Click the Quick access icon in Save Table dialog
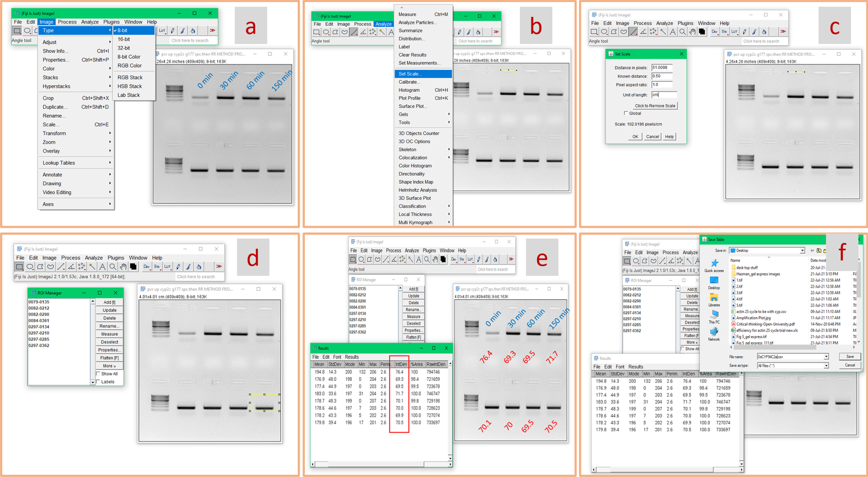Screen dimensions: 868x477 coord(714,266)
